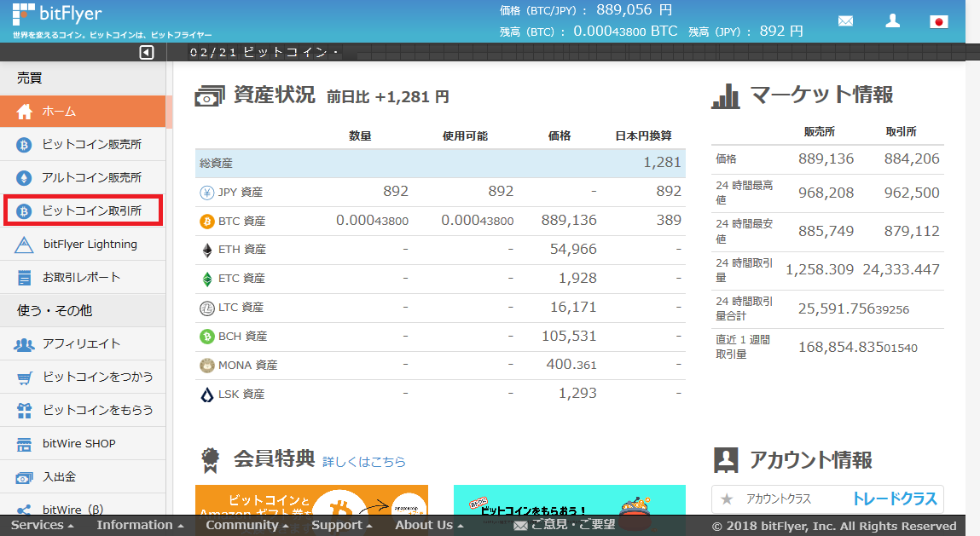
Task: Open ビットコイン販売所 menu item
Action: [83, 145]
